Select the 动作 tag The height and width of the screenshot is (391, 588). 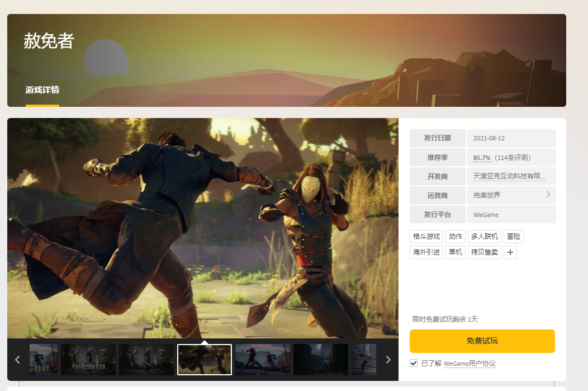[x=455, y=237]
